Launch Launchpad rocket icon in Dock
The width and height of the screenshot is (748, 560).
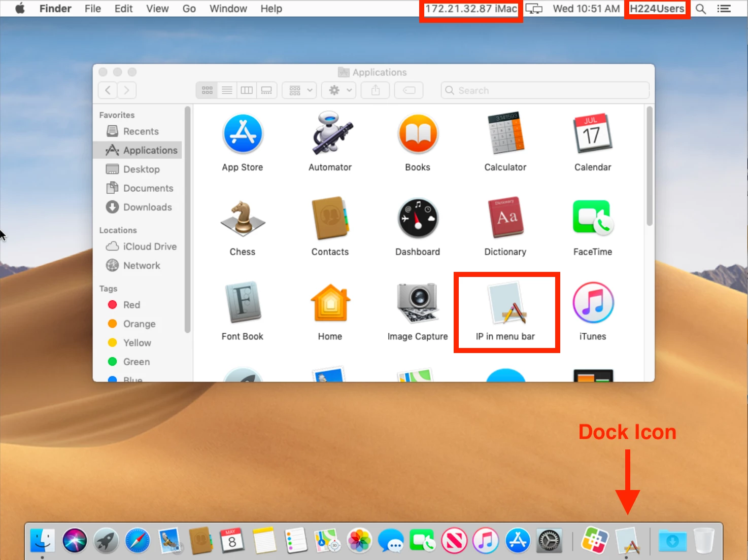(106, 540)
